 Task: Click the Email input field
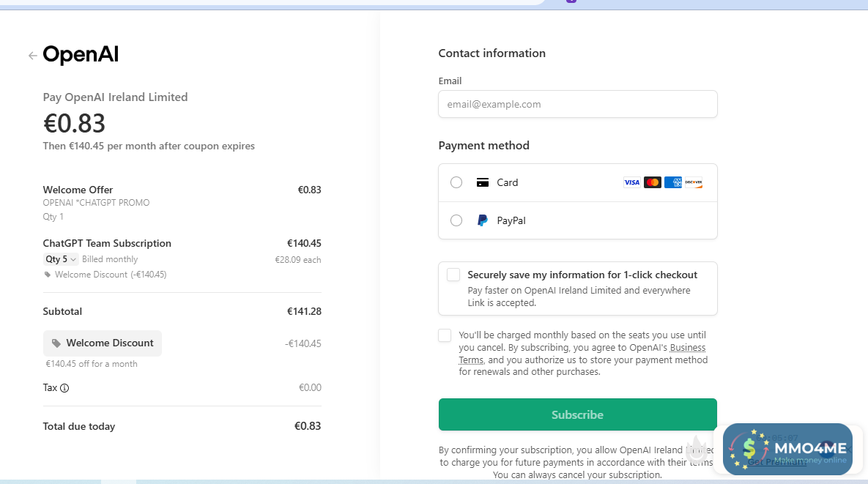pyautogui.click(x=577, y=104)
